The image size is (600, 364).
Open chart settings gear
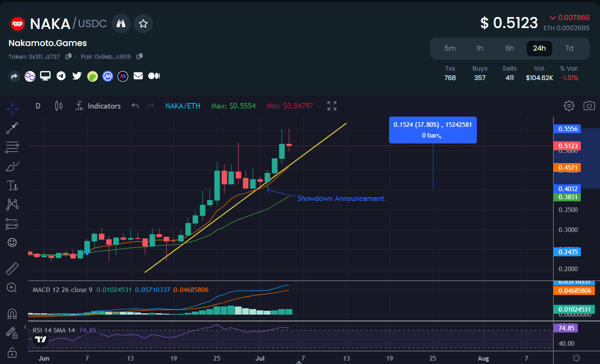tap(569, 106)
